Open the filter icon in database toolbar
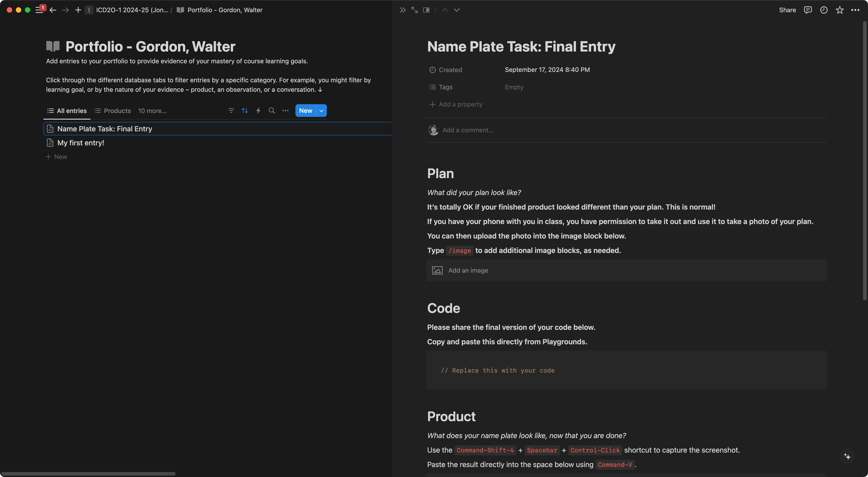 [231, 111]
